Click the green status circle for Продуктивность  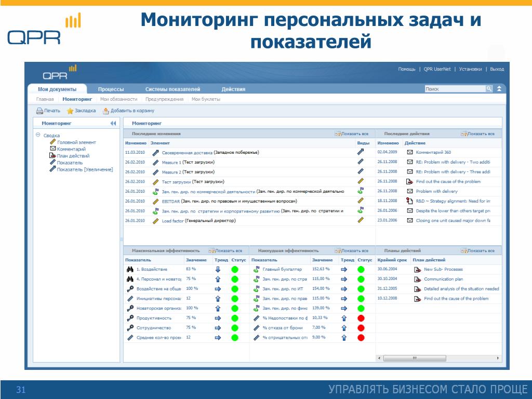pyautogui.click(x=234, y=318)
